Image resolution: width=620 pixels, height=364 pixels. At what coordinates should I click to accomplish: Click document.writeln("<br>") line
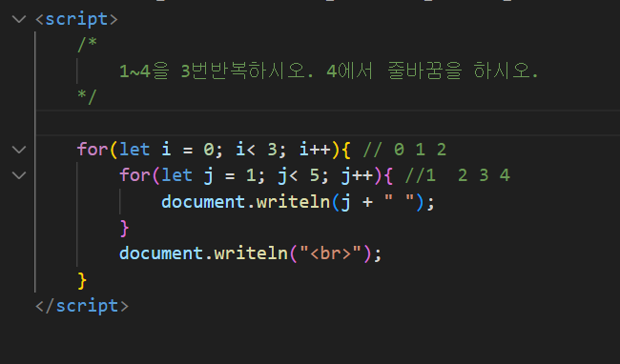tap(251, 253)
